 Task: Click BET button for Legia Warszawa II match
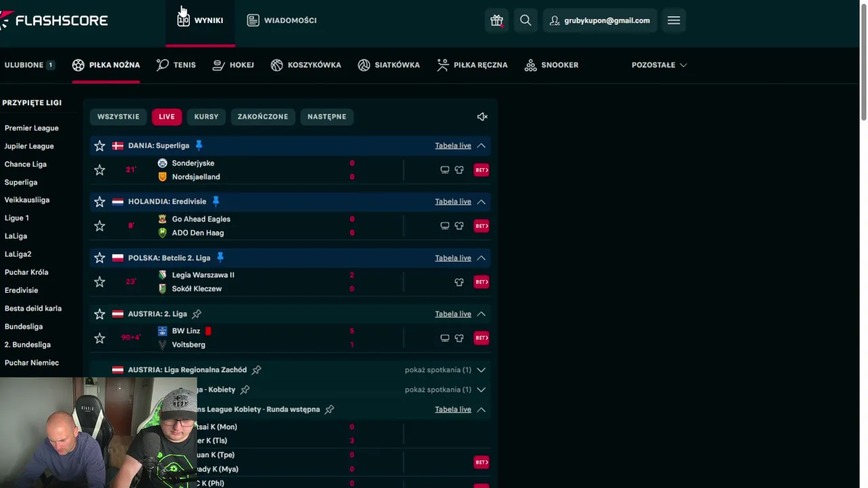pos(481,282)
